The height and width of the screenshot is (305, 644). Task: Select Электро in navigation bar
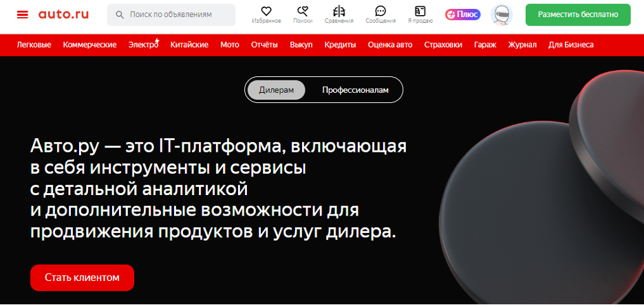point(143,45)
